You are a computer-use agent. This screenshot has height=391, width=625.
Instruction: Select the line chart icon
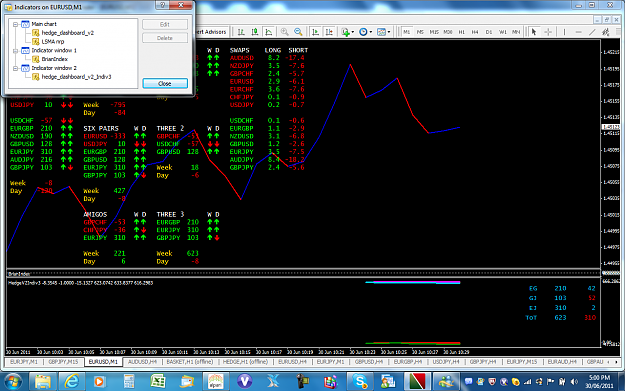point(269,32)
